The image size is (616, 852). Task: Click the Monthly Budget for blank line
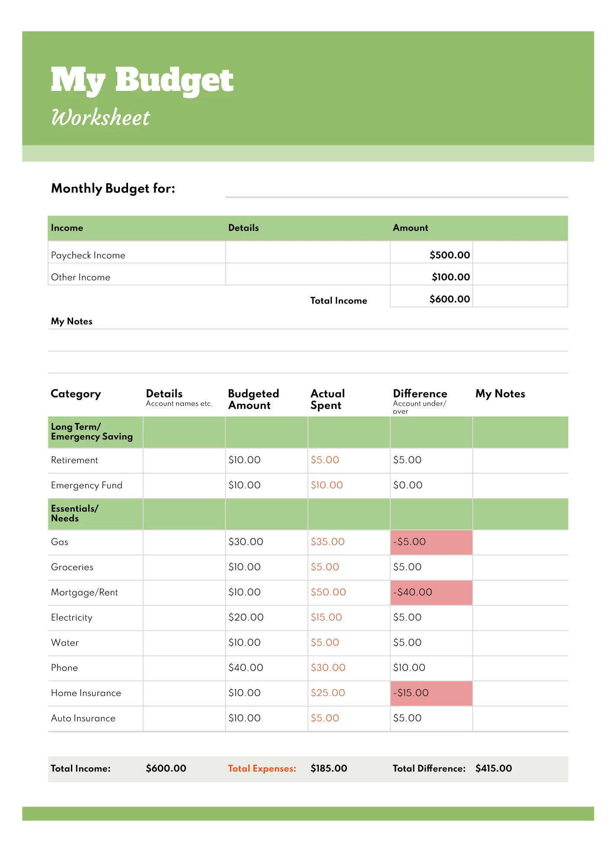click(396, 190)
